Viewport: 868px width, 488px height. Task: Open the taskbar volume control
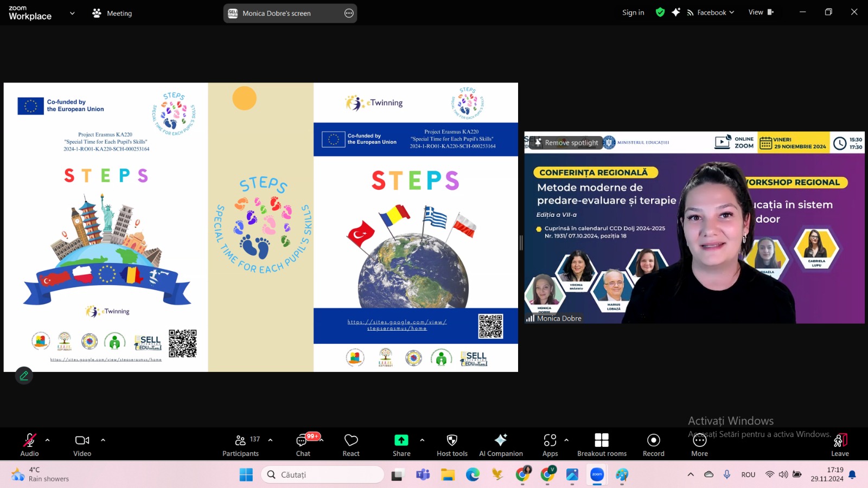coord(783,474)
